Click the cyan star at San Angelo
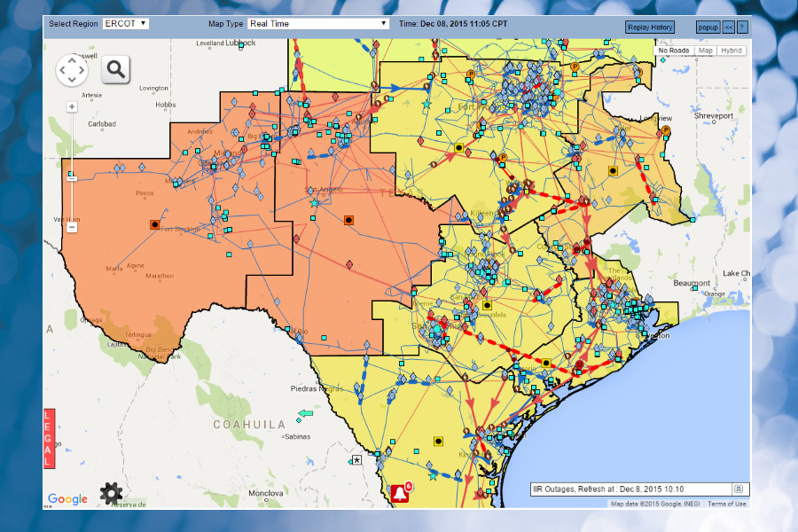This screenshot has width=798, height=532. [x=315, y=203]
